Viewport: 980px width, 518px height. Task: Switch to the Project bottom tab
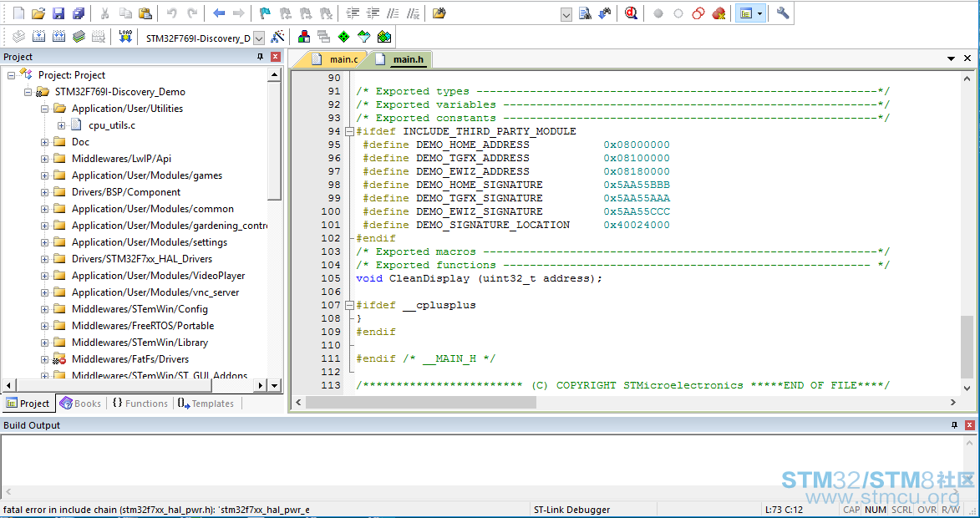(x=28, y=404)
